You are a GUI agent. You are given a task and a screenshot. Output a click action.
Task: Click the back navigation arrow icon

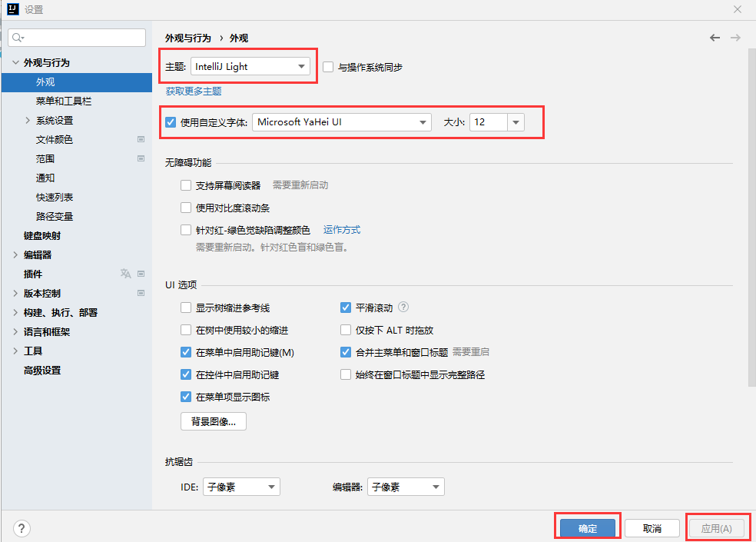(715, 38)
